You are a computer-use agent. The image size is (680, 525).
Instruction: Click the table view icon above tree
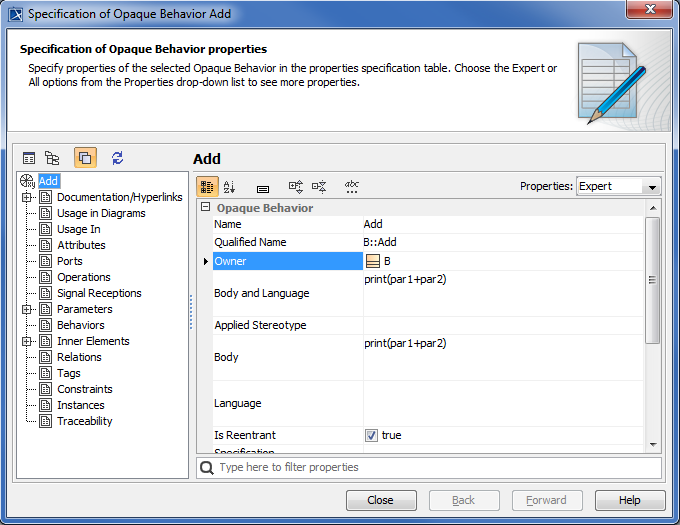29,158
